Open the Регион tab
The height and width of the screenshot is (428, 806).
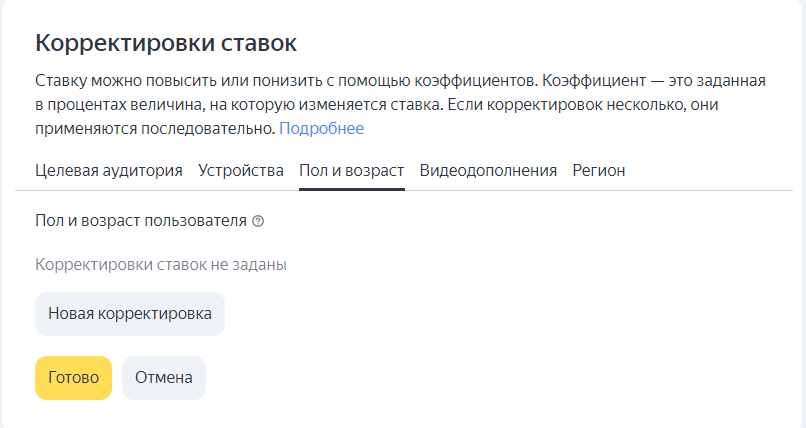tap(599, 170)
